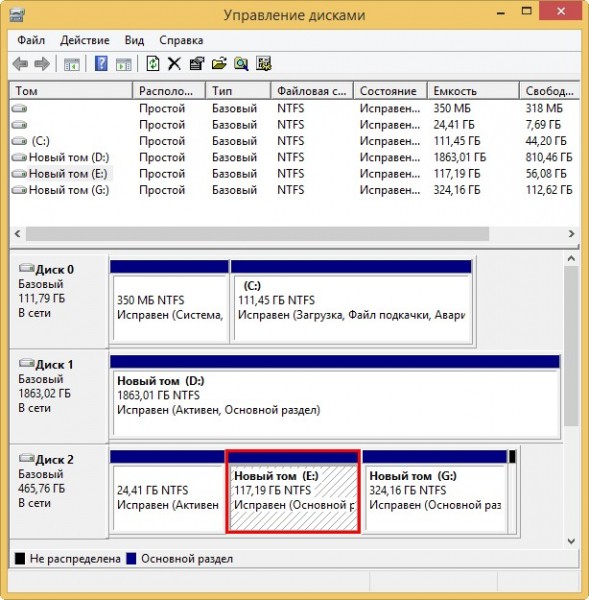
Task: Sort by the Свобод... column header
Action: [x=550, y=91]
